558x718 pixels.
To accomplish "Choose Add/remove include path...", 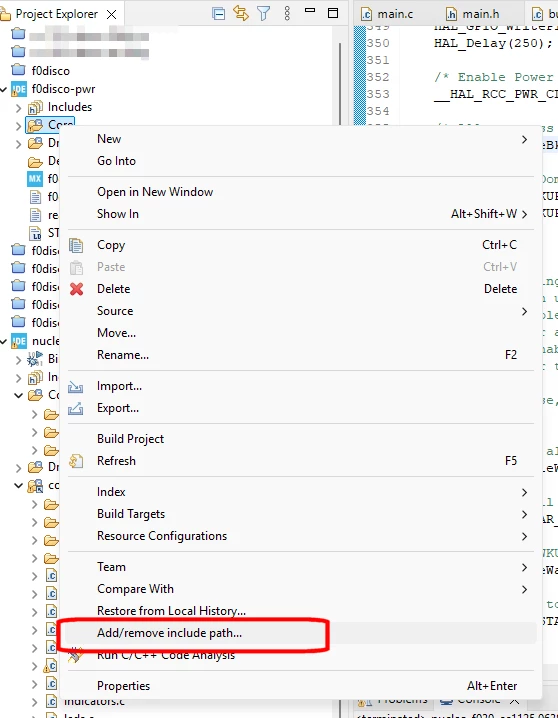I will pos(301,633).
